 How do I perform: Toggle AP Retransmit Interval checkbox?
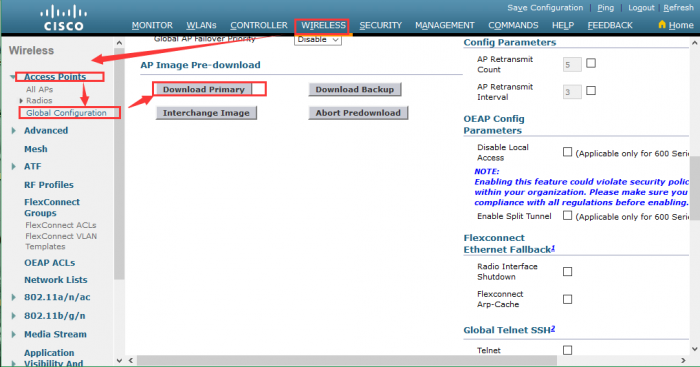(x=591, y=91)
